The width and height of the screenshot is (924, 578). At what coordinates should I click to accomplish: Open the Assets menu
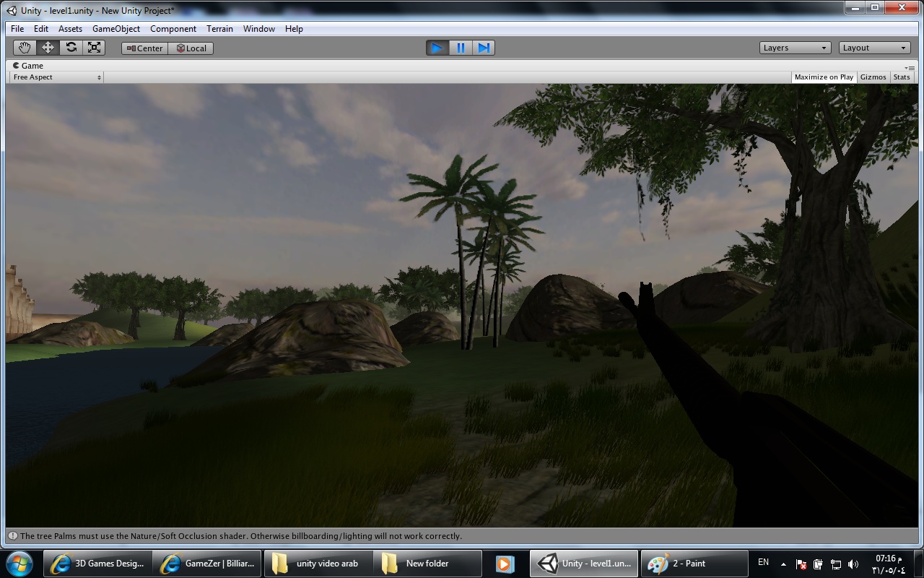[70, 29]
